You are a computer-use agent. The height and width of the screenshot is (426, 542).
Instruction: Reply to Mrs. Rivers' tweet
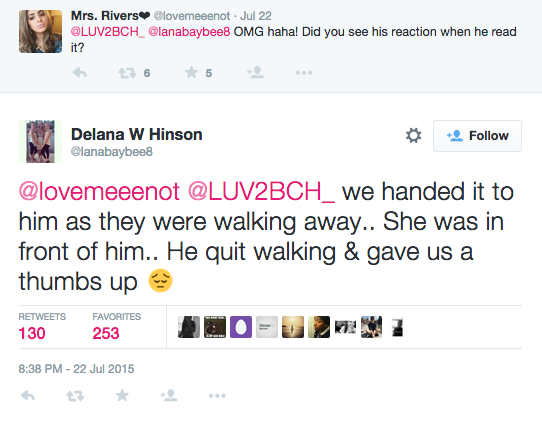[80, 73]
